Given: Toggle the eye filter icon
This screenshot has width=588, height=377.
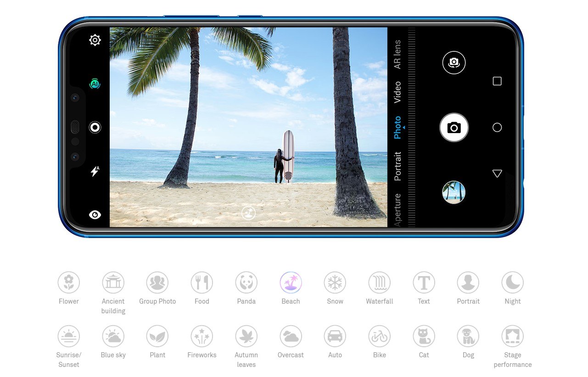Looking at the screenshot, I should coord(95,215).
